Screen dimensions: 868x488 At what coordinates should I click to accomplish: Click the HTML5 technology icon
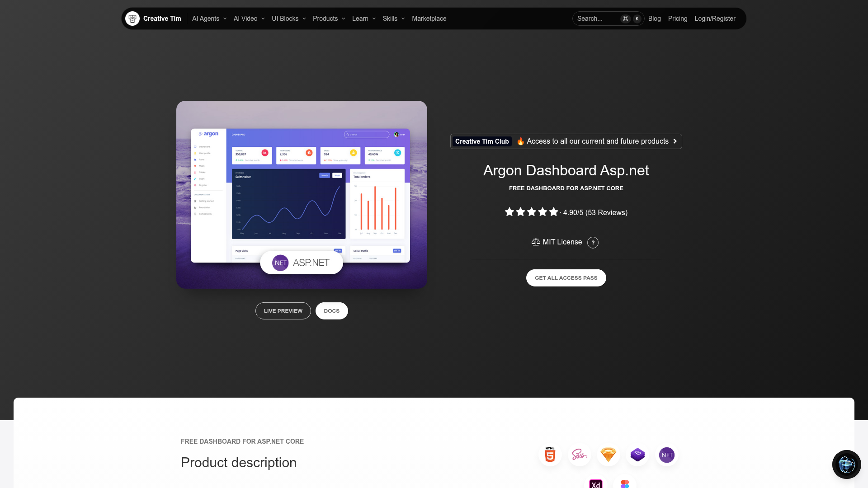pyautogui.click(x=550, y=455)
